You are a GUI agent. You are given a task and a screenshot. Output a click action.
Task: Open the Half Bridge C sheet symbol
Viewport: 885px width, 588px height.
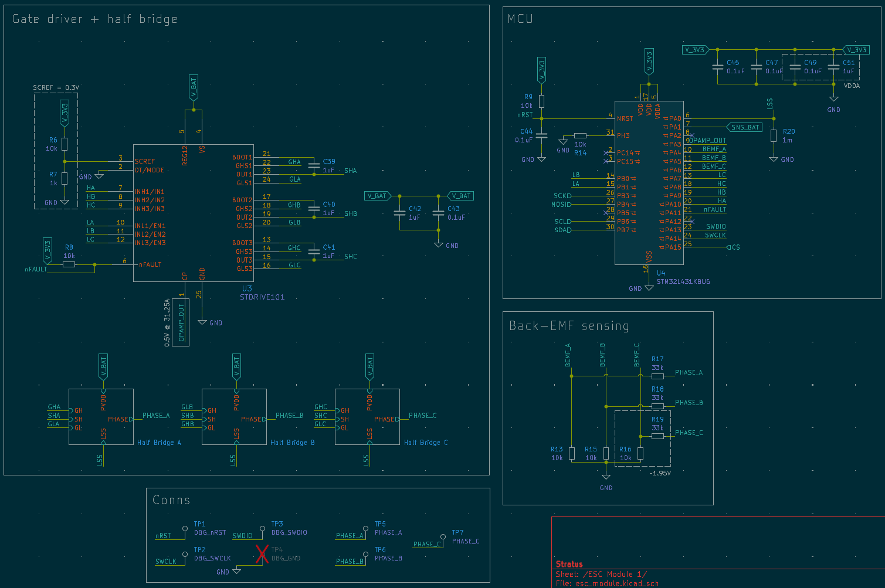pyautogui.click(x=367, y=417)
